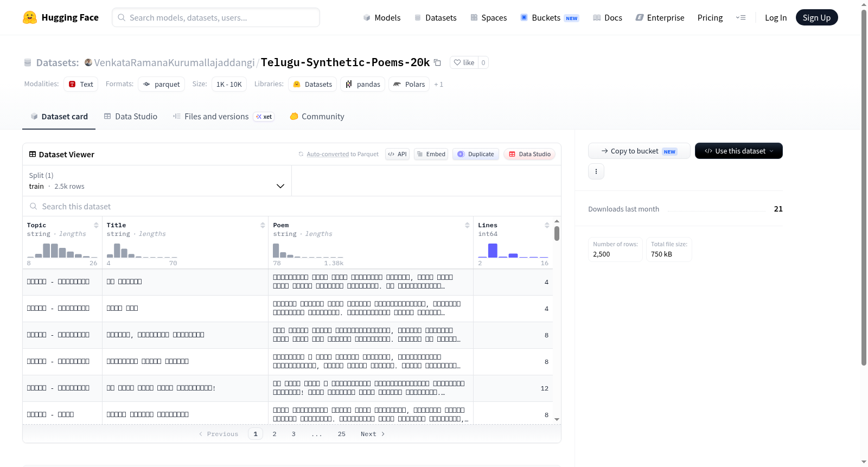Click the parquet format tag
The width and height of the screenshot is (868, 467).
point(161,84)
